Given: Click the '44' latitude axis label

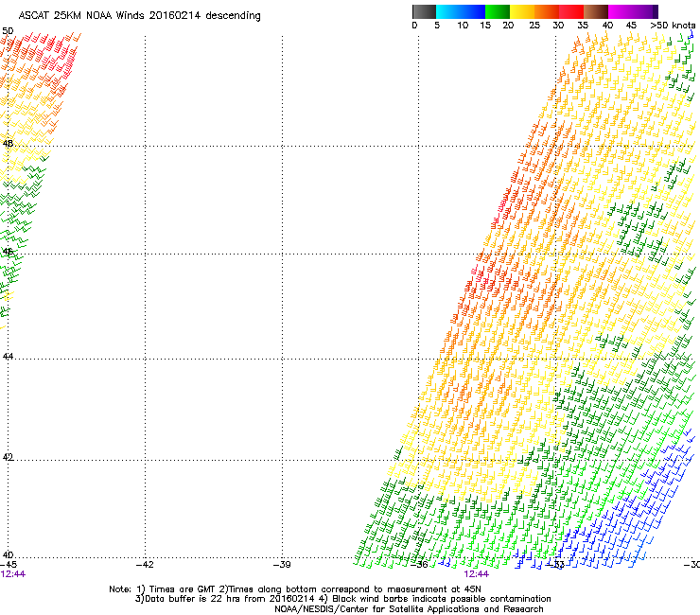Looking at the screenshot, I should point(8,357).
